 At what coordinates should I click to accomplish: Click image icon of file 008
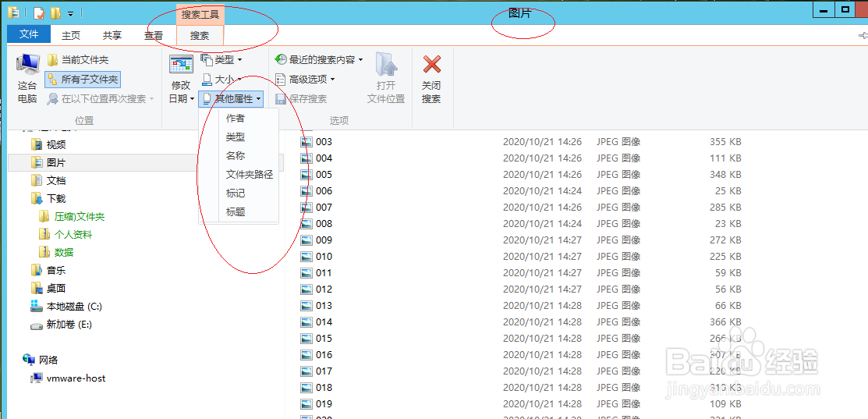[x=306, y=224]
